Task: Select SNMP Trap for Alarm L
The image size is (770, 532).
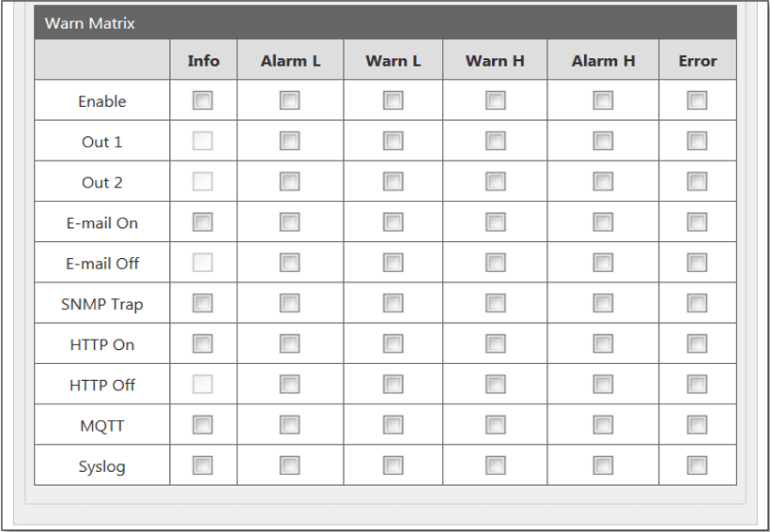Action: click(x=289, y=303)
